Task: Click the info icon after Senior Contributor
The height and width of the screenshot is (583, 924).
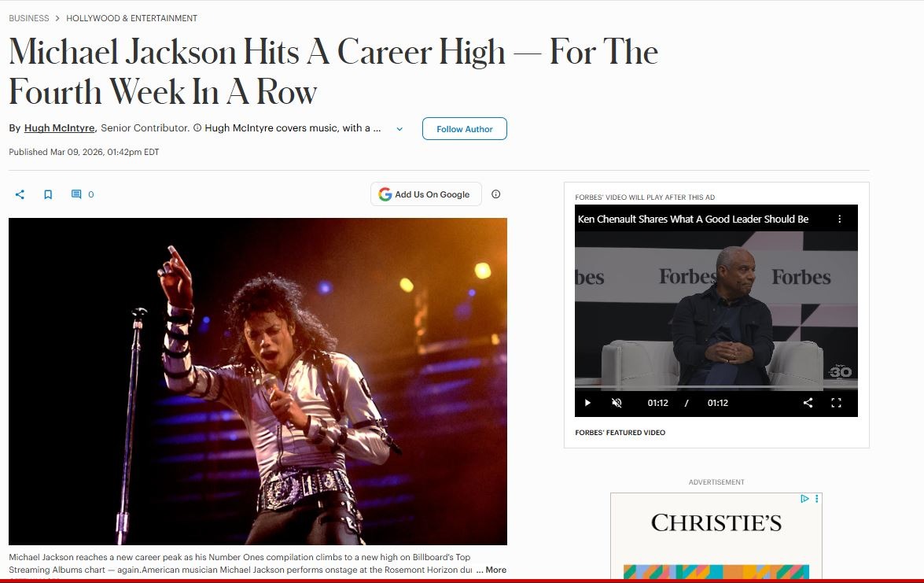Action: pos(197,128)
